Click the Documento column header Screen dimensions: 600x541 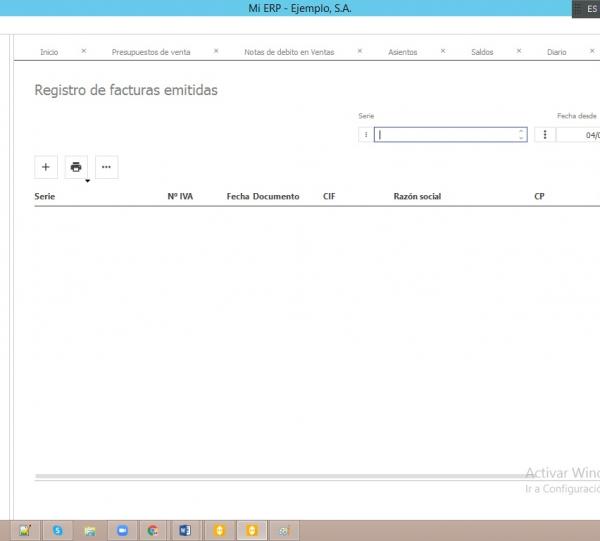tap(276, 196)
